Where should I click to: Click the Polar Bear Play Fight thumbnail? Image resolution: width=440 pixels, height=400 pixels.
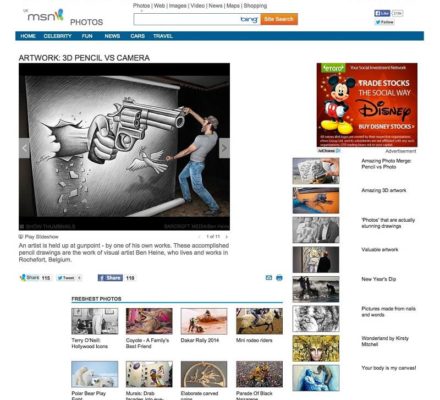pyautogui.click(x=95, y=374)
